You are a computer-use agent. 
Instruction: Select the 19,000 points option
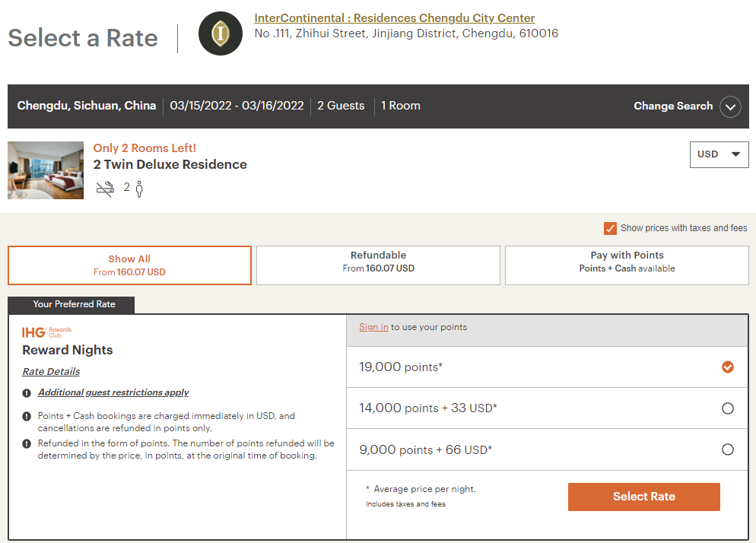(728, 367)
